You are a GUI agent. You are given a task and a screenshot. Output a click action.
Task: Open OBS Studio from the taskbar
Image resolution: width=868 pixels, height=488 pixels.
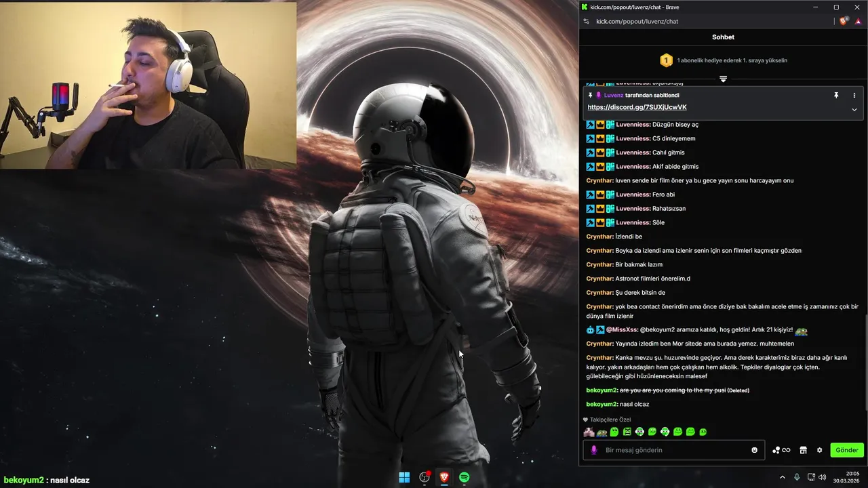[x=425, y=477]
